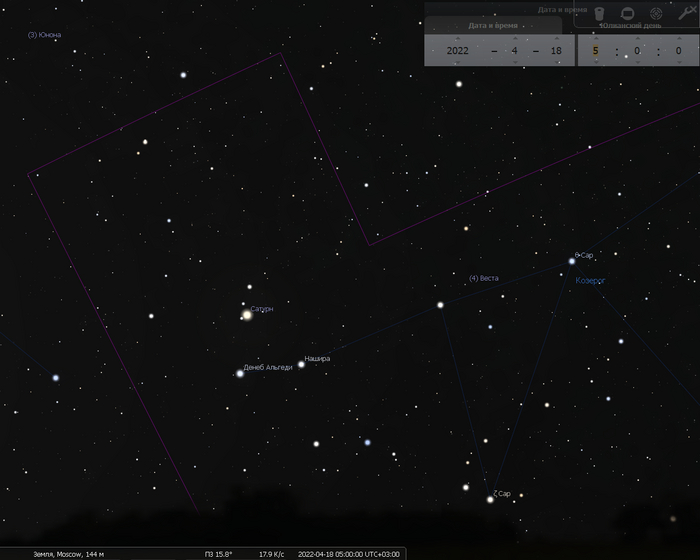Select the highlighted hour field showing 5
Viewport: 700px width, 560px height.
pyautogui.click(x=596, y=50)
